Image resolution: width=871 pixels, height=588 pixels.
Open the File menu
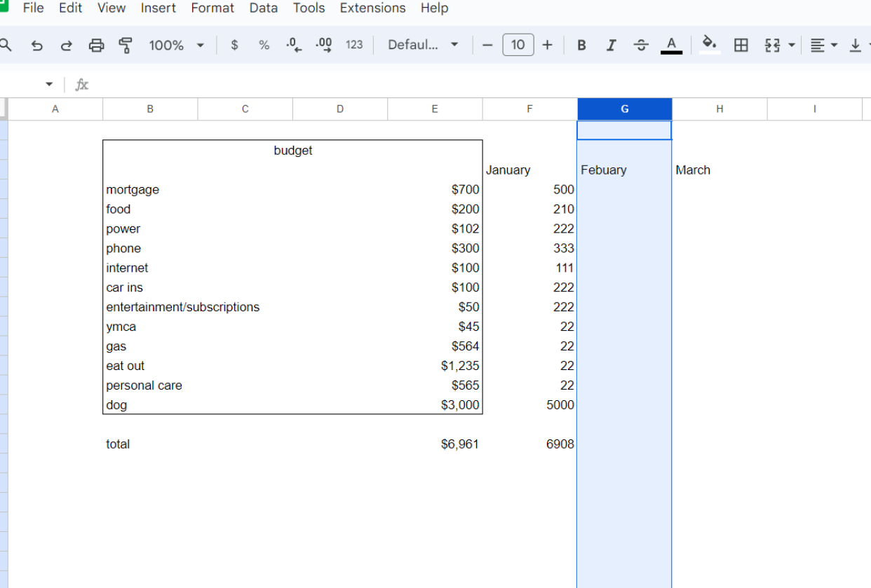pos(33,8)
